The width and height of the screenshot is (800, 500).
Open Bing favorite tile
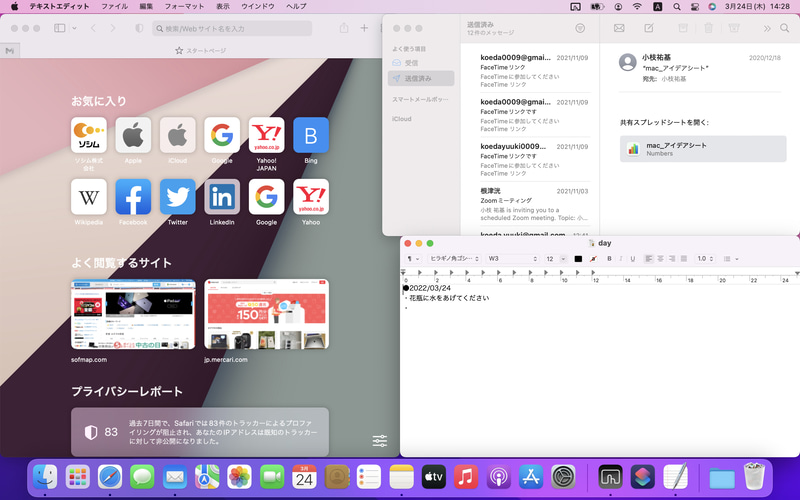[x=311, y=135]
